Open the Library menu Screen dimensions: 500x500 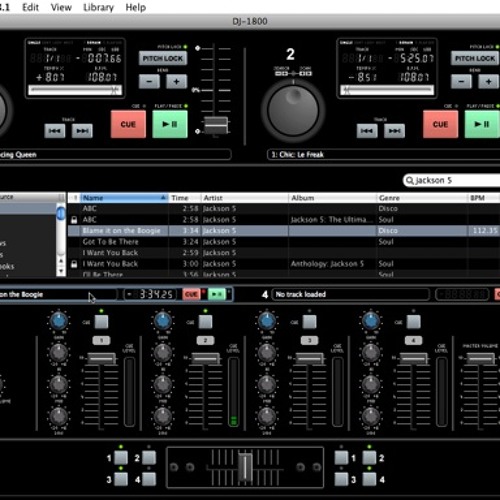click(x=98, y=7)
